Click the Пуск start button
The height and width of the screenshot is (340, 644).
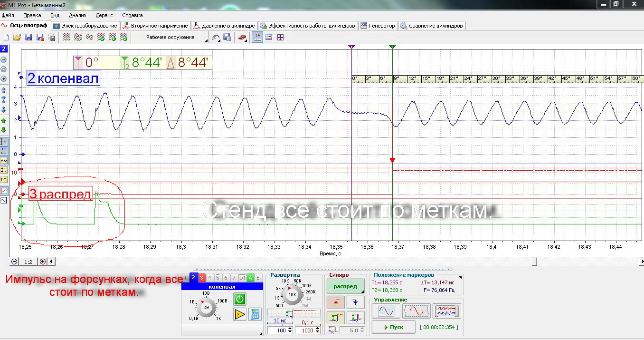pyautogui.click(x=393, y=327)
